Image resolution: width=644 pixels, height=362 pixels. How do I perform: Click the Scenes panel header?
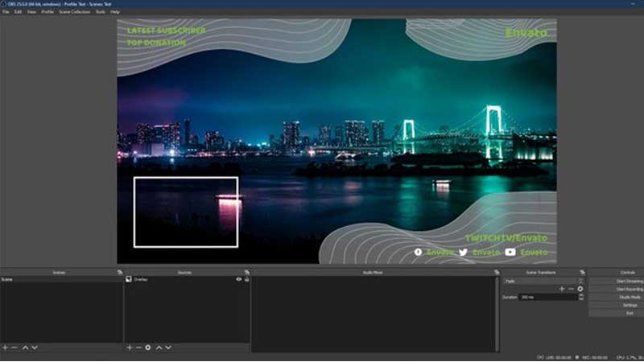tap(59, 273)
